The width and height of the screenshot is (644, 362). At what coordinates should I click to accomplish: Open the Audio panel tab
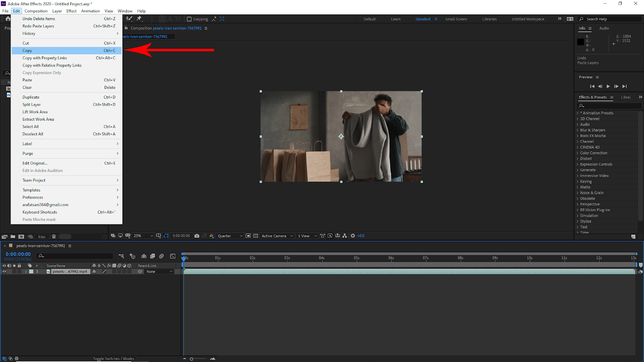(604, 29)
